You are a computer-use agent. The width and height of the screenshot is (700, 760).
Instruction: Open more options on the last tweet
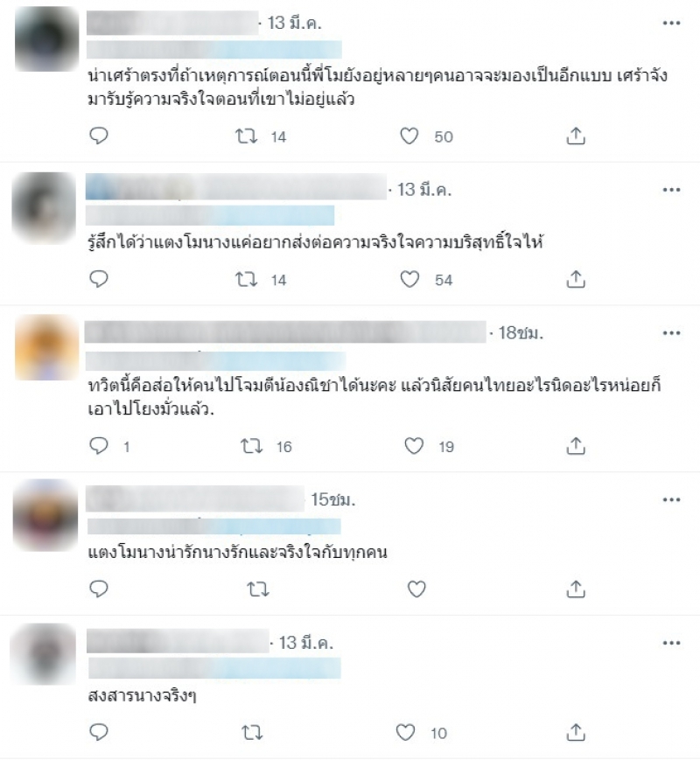tap(671, 643)
